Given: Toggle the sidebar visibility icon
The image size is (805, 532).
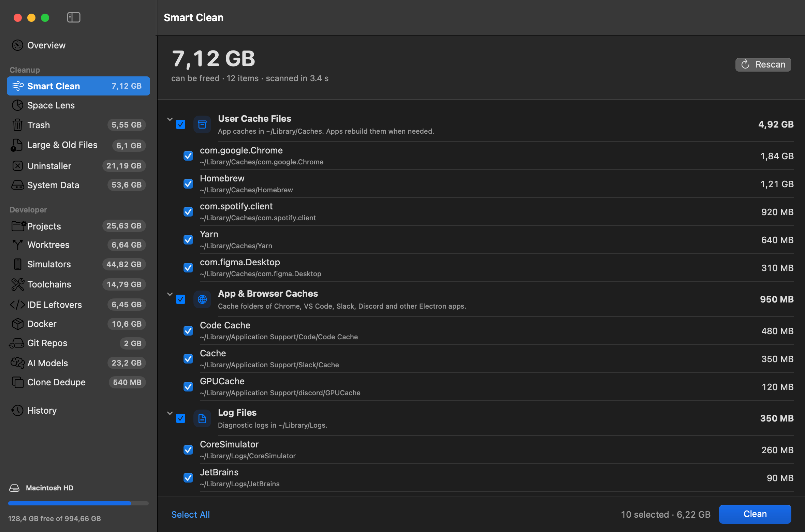Looking at the screenshot, I should [x=74, y=17].
